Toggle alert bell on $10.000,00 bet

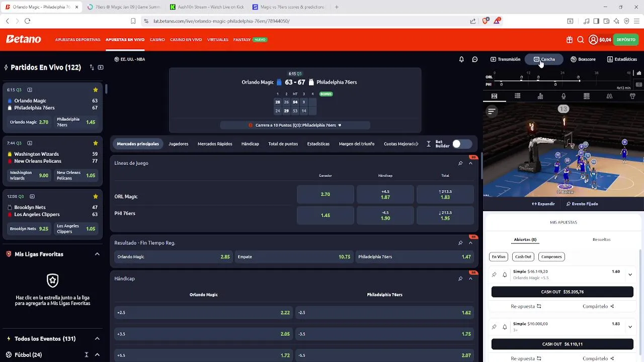point(505,327)
